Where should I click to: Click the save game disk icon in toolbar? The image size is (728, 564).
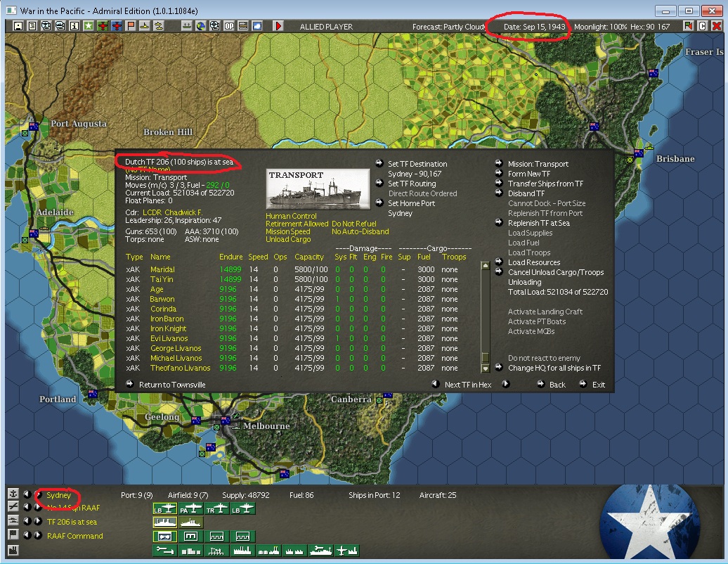tap(18, 26)
